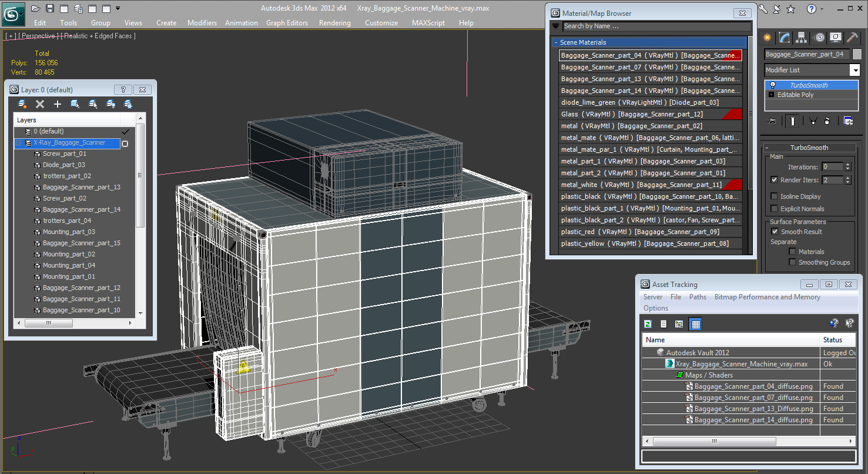868x474 pixels.
Task: Click the Pin Stack icon
Action: pos(772,121)
